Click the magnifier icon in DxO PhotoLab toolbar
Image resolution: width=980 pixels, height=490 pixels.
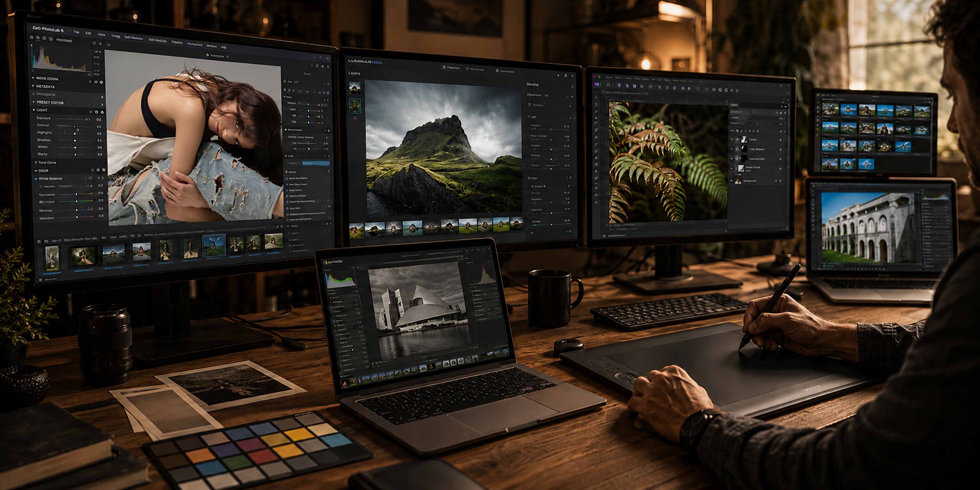[32, 38]
